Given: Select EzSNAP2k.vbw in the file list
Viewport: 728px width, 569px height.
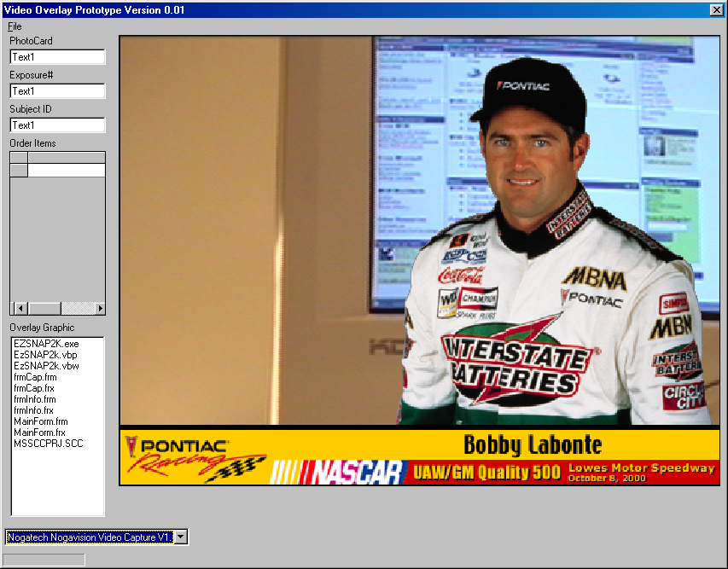Looking at the screenshot, I should [46, 366].
